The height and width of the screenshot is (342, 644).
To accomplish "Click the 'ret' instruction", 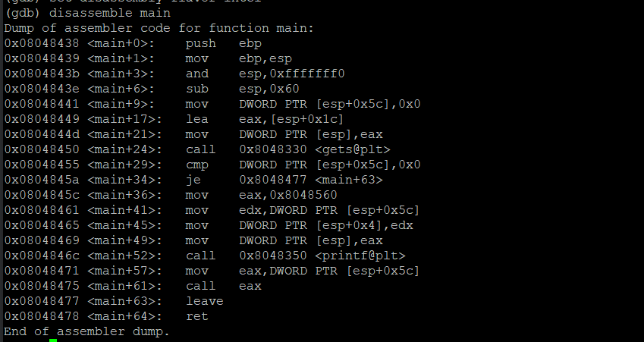I will pyautogui.click(x=196, y=316).
